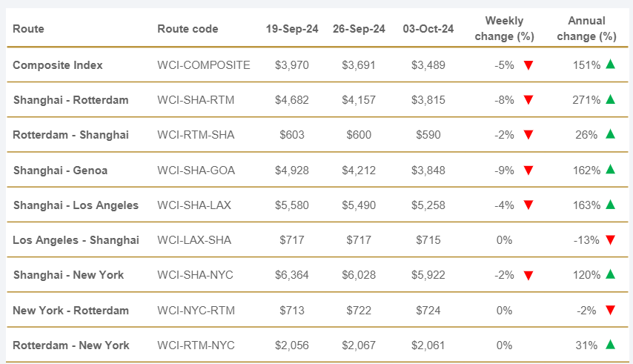Click green annual arrow in Rotterdam - New York row
633x364 pixels.
click(610, 345)
